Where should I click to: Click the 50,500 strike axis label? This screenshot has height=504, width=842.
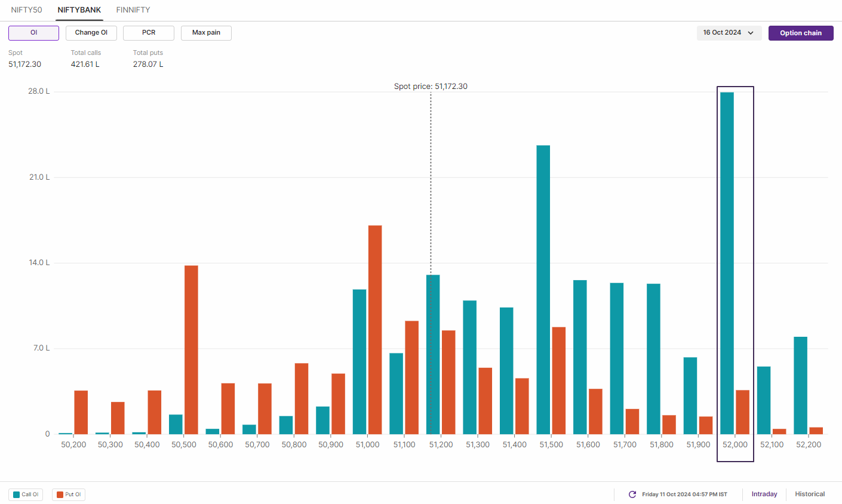tap(184, 445)
